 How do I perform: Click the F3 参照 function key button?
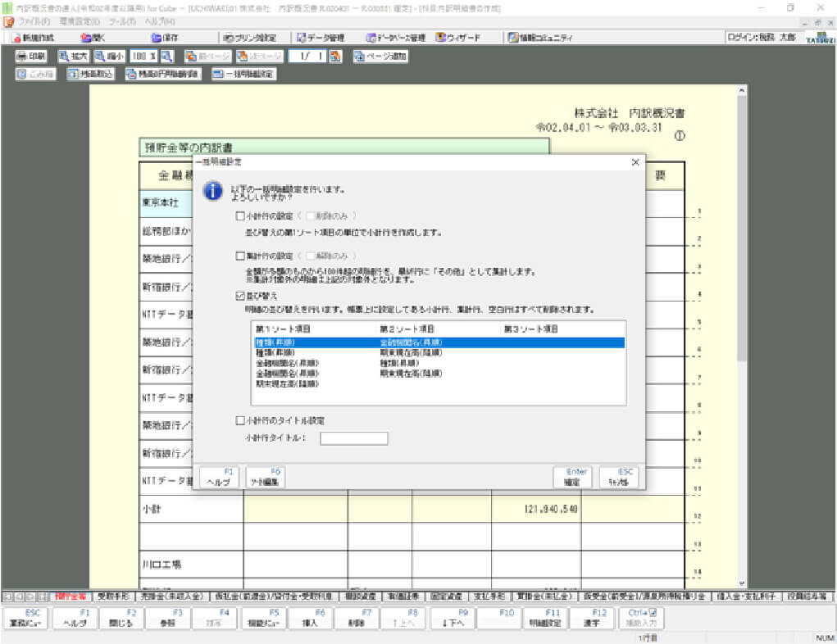[x=167, y=618]
